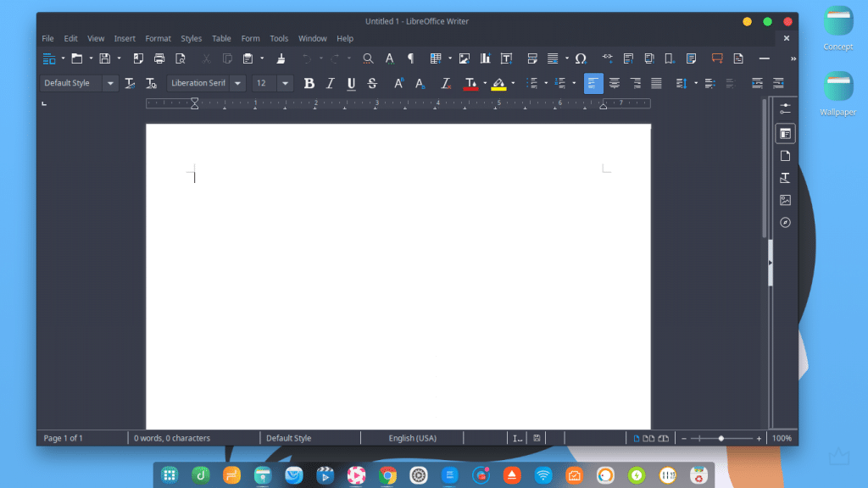Enable Center alignment
Image resolution: width=868 pixels, height=488 pixels.
click(x=614, y=84)
